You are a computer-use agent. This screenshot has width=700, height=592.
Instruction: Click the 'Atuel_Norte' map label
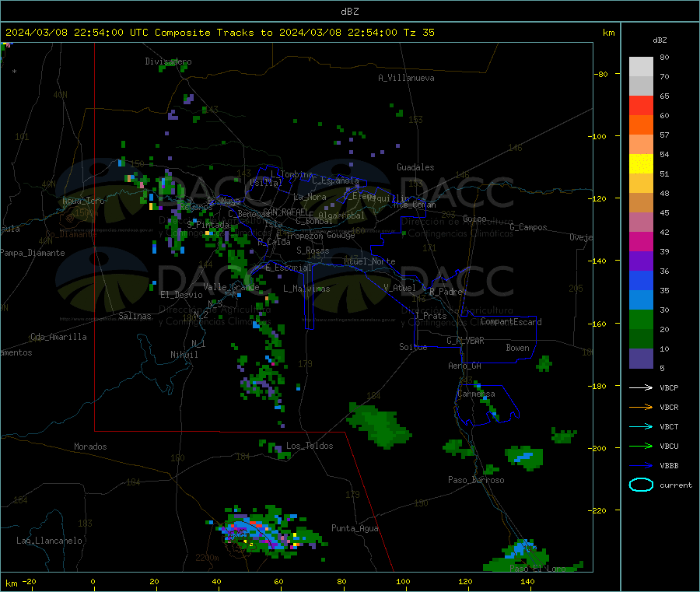coord(369,261)
